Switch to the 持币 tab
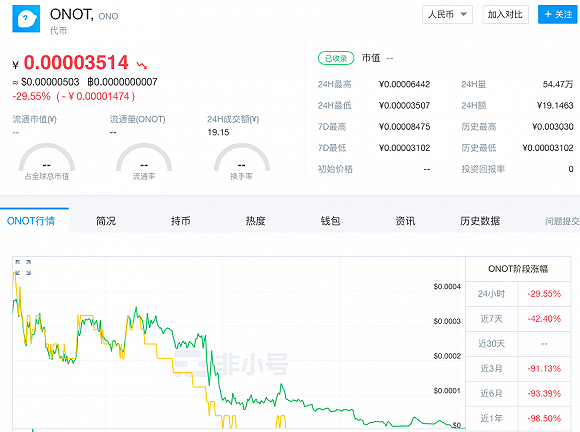 (x=181, y=221)
